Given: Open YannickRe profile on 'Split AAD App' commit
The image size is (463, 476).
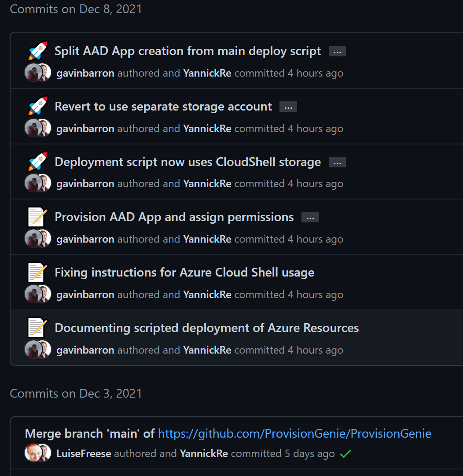Looking at the screenshot, I should tap(207, 73).
